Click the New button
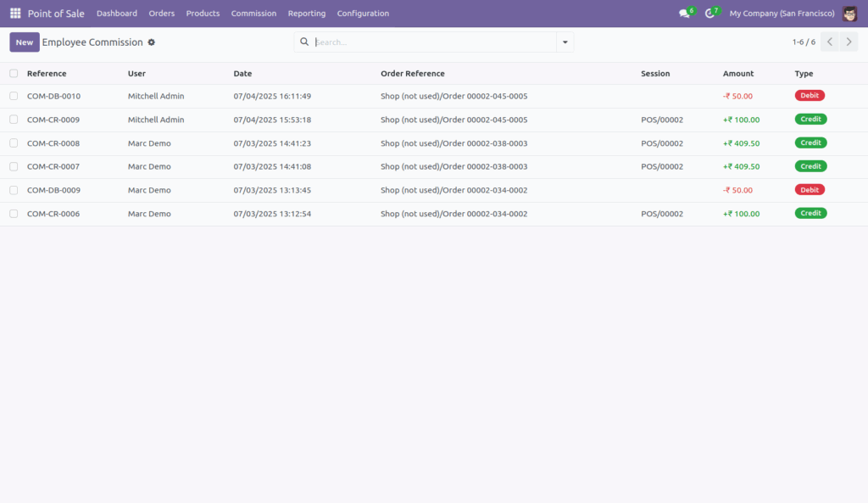868x503 pixels. (x=24, y=42)
